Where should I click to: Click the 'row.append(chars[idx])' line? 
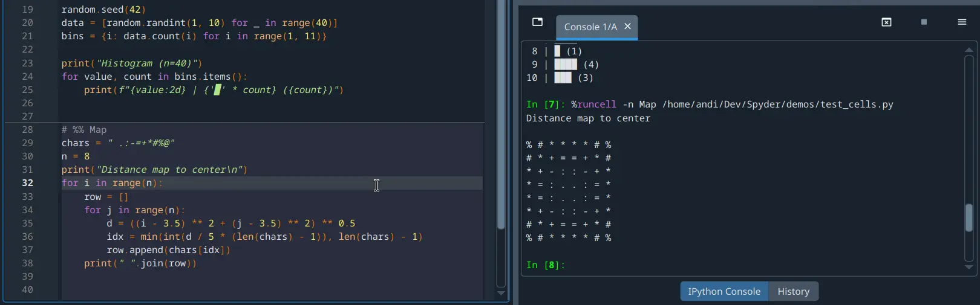click(x=169, y=250)
